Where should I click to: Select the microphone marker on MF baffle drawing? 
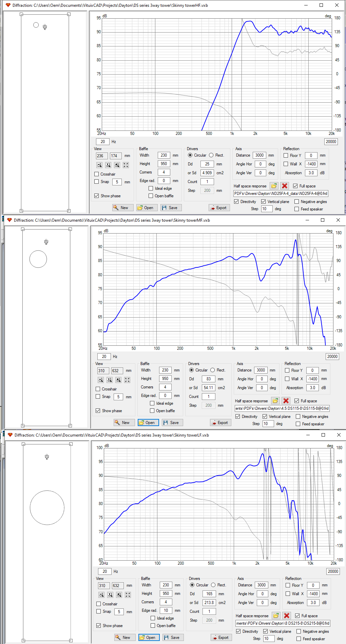coord(46,242)
